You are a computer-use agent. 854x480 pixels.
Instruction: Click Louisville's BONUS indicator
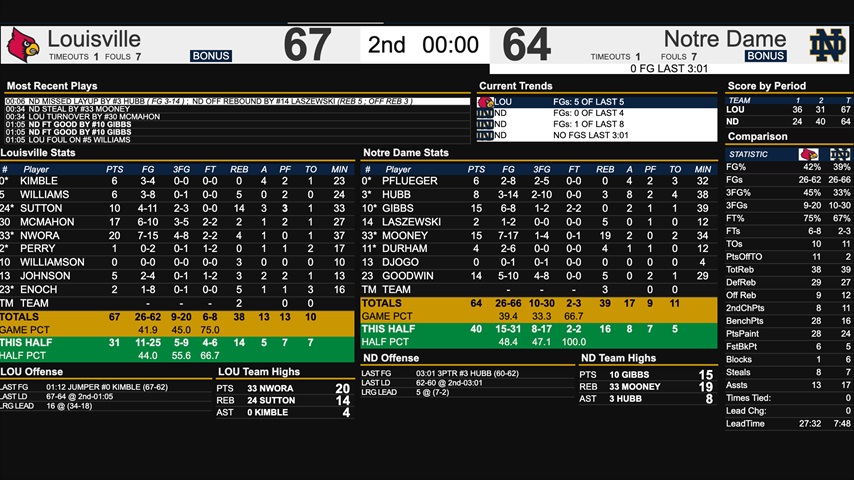tap(211, 57)
